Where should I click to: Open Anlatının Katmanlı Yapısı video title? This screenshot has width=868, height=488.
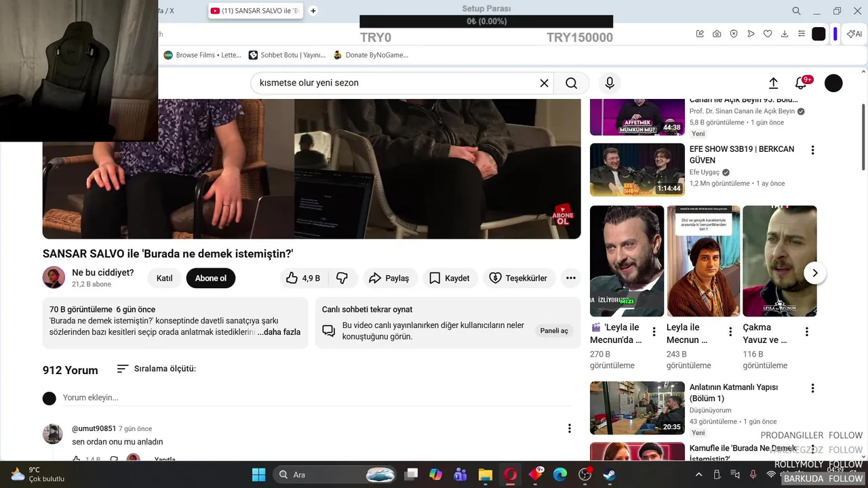[x=734, y=393]
